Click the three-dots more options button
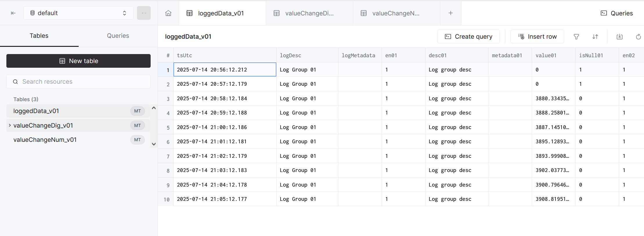The height and width of the screenshot is (236, 644). pos(144,13)
